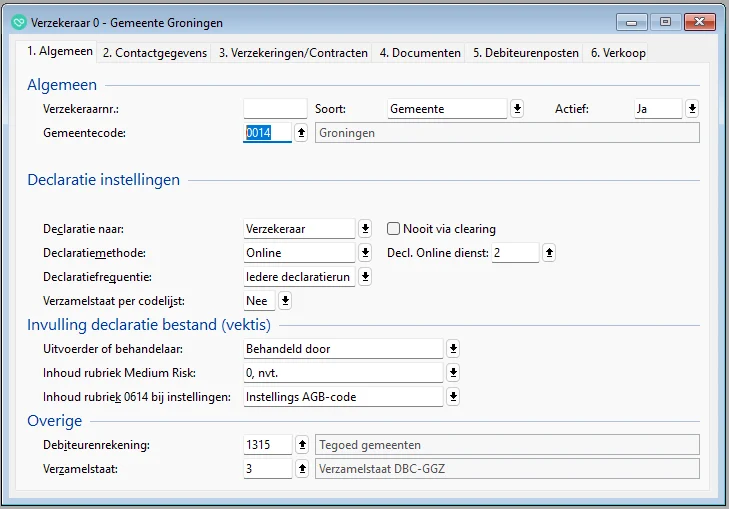Expand Inhoud rubriek Medium Risk dropdown

[453, 373]
